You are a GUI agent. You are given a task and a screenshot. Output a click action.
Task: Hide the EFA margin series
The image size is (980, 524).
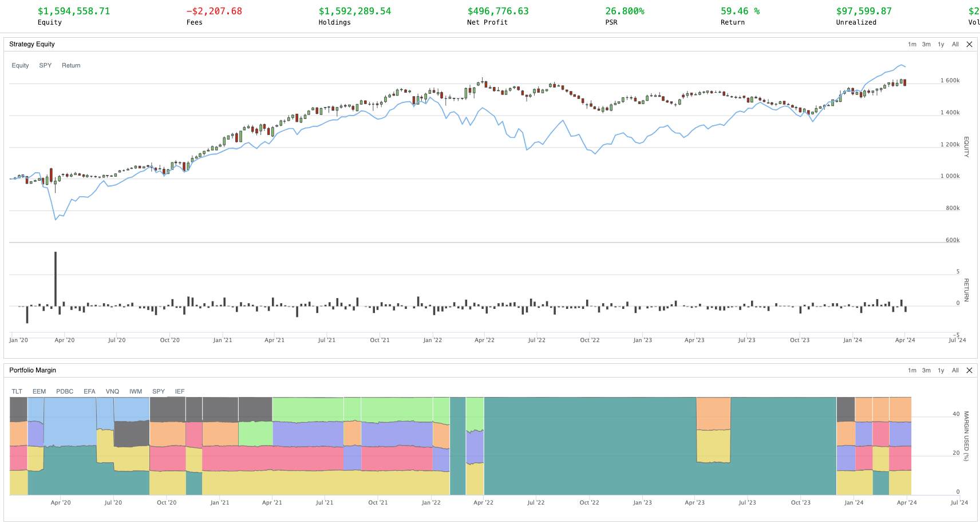pos(89,392)
